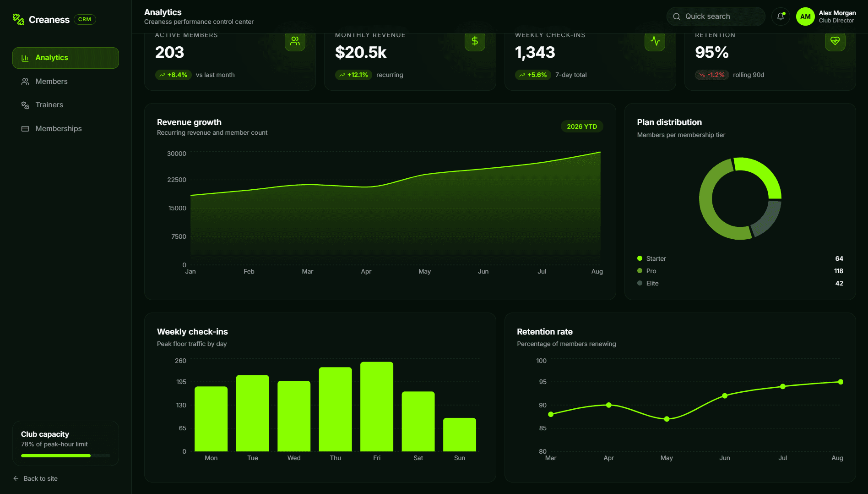Image resolution: width=868 pixels, height=494 pixels.
Task: Click the AM user avatar
Action: 805,16
